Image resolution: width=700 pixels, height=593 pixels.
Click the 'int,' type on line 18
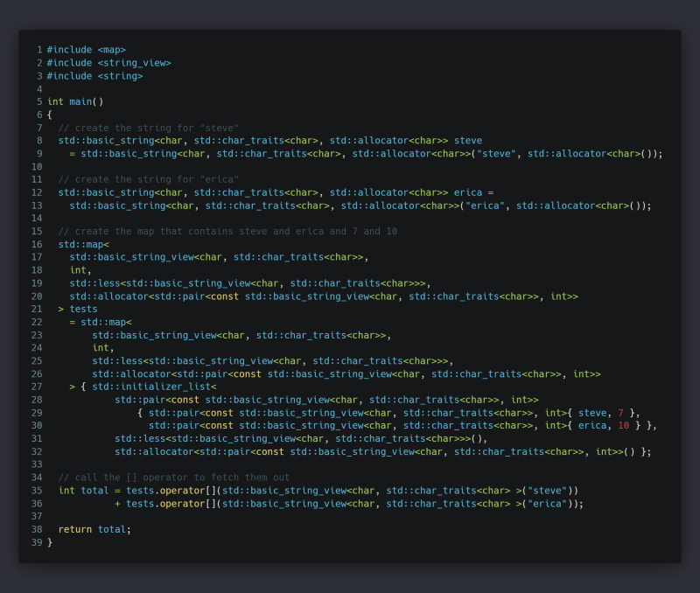pos(80,270)
